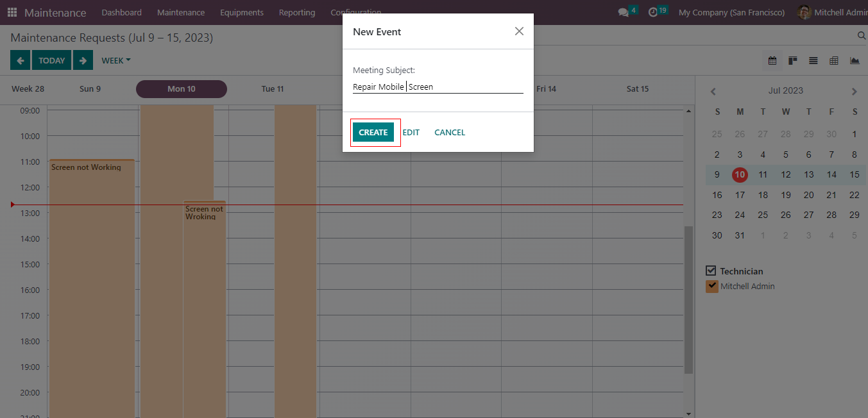This screenshot has width=868, height=418.
Task: Open the activities clock icon
Action: point(653,12)
